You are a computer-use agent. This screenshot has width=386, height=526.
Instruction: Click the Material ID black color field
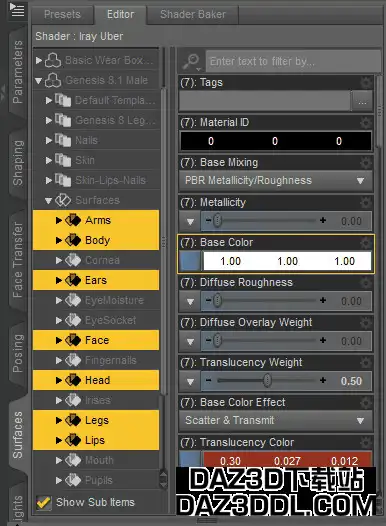(276, 141)
